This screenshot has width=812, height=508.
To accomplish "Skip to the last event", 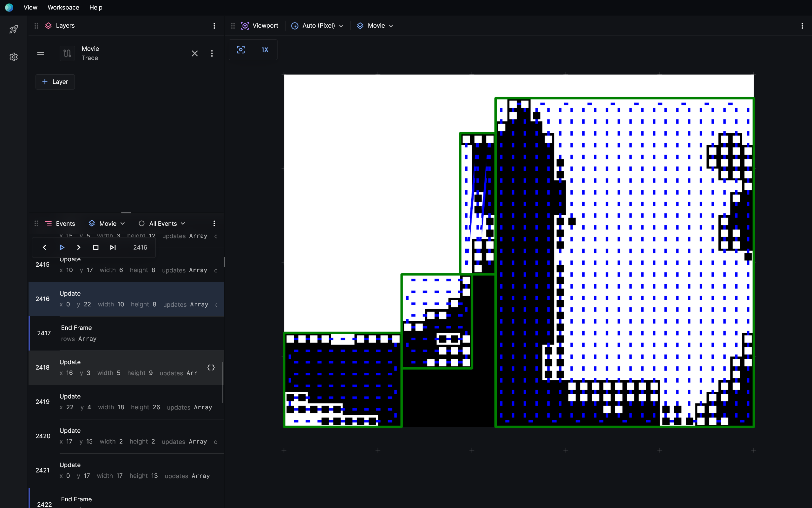I will tap(113, 248).
